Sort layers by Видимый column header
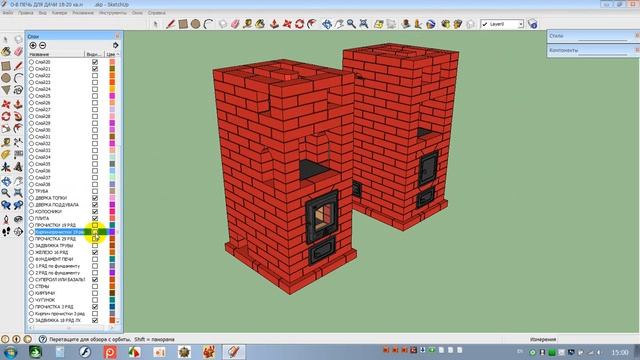This screenshot has height=360, width=640. [94, 54]
